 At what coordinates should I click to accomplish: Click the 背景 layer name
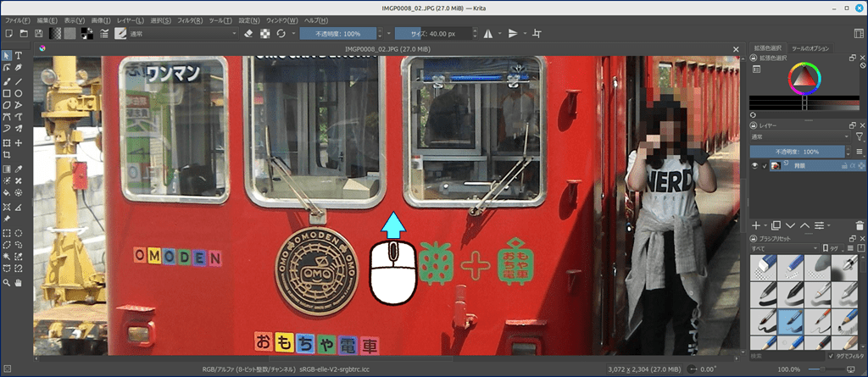point(799,166)
